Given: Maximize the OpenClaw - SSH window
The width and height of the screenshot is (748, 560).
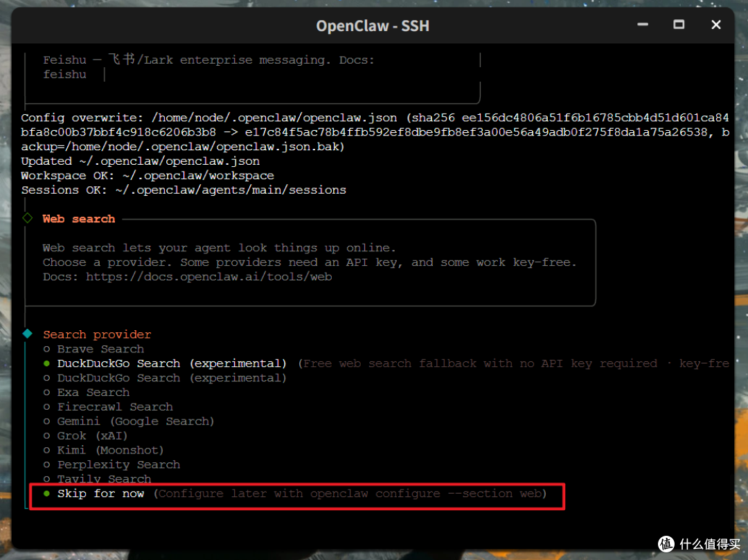Looking at the screenshot, I should point(679,25).
